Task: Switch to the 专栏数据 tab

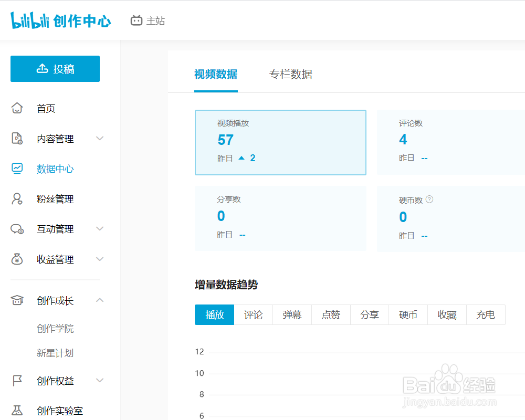Action: point(290,75)
